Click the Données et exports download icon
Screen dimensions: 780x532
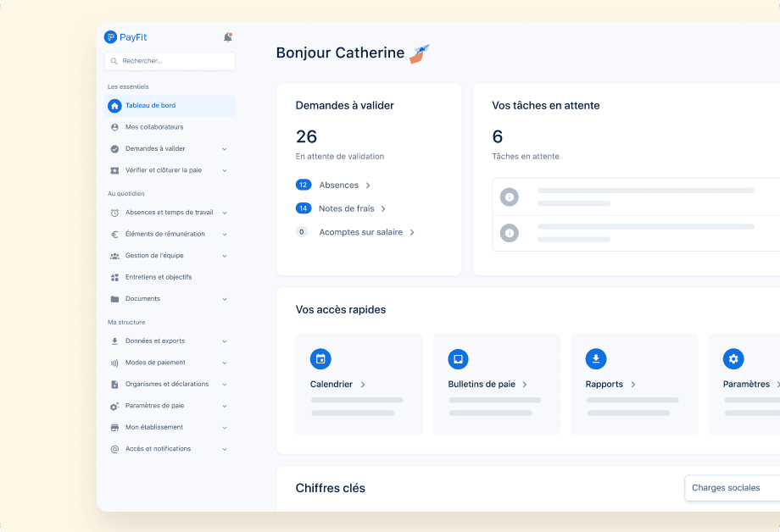tap(114, 341)
